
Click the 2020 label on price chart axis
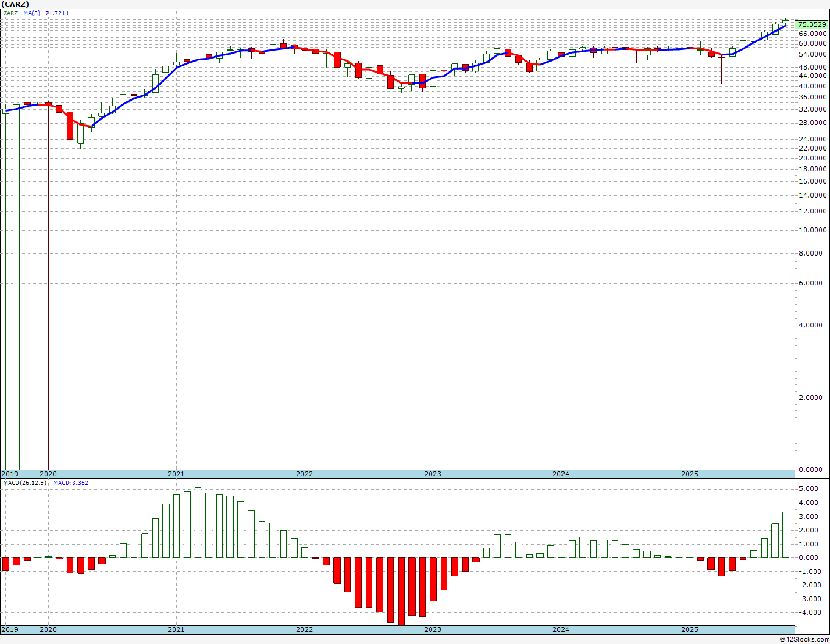[48, 474]
